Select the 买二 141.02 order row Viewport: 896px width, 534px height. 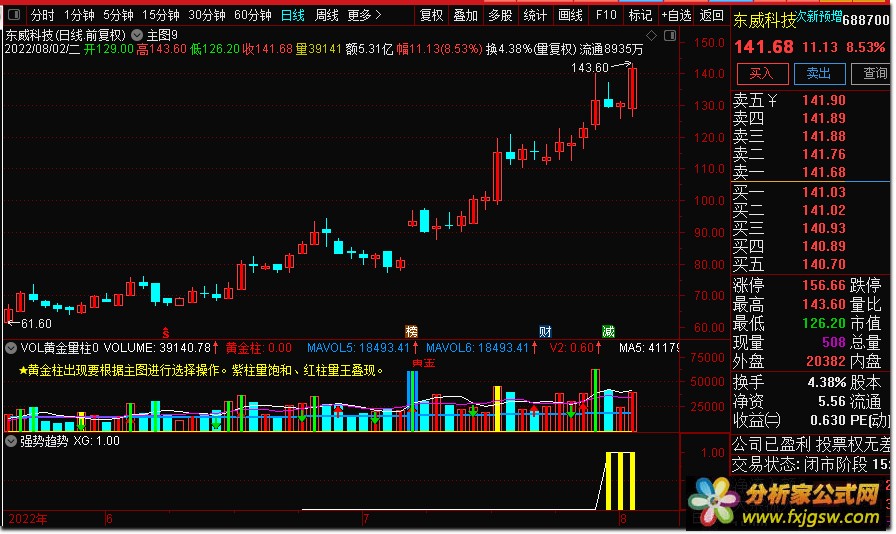click(810, 210)
